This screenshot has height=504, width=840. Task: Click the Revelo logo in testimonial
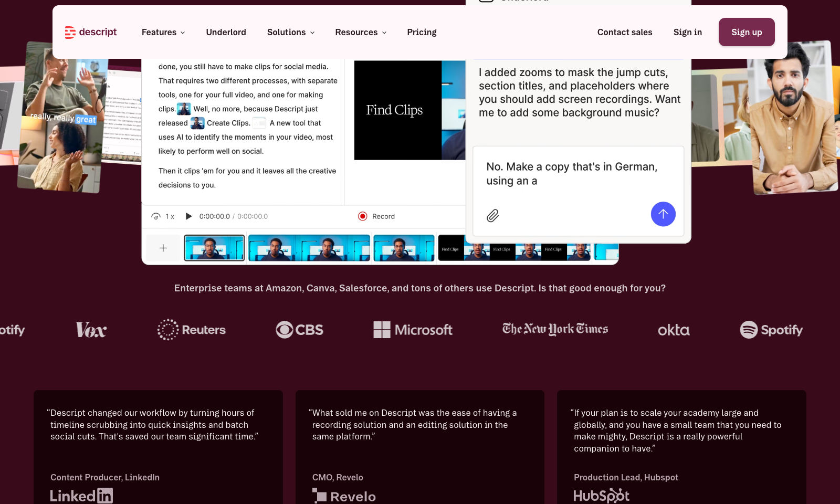pos(344,496)
